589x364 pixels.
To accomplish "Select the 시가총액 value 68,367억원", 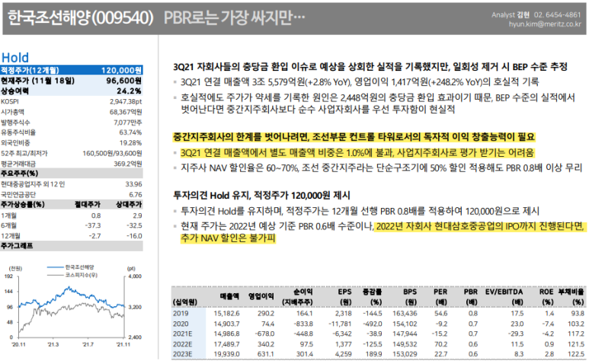I will click(x=126, y=112).
